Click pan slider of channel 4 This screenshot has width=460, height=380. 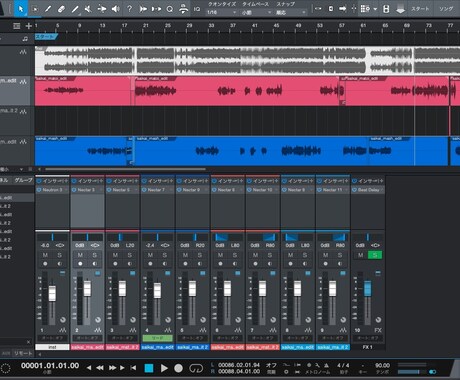(157, 237)
